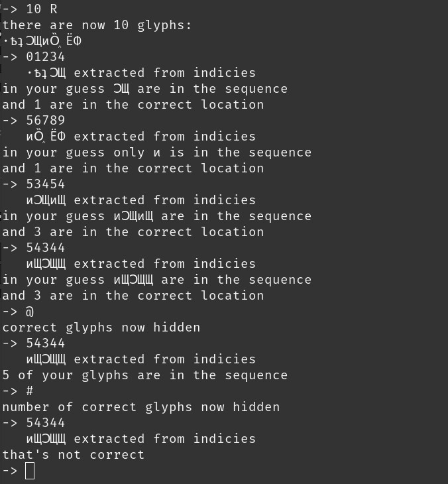Click the "56789" command entry

tap(46, 121)
